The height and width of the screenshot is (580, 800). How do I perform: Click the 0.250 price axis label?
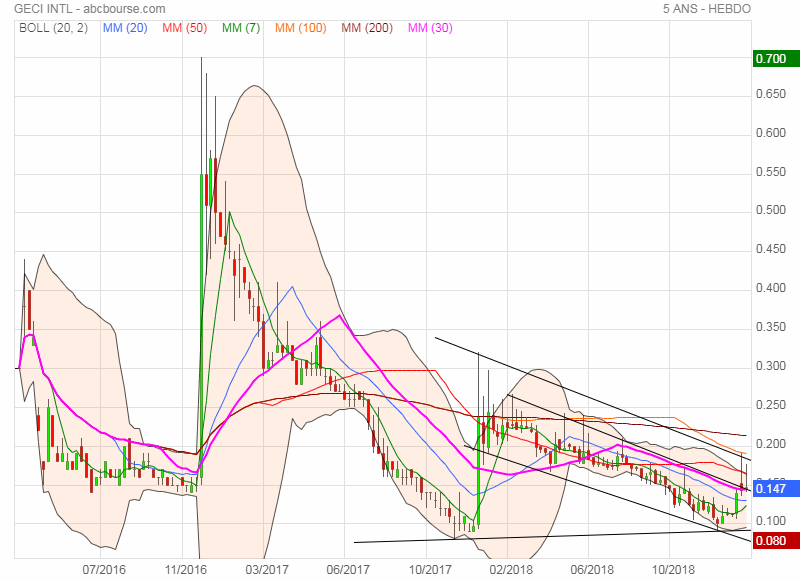click(x=771, y=405)
